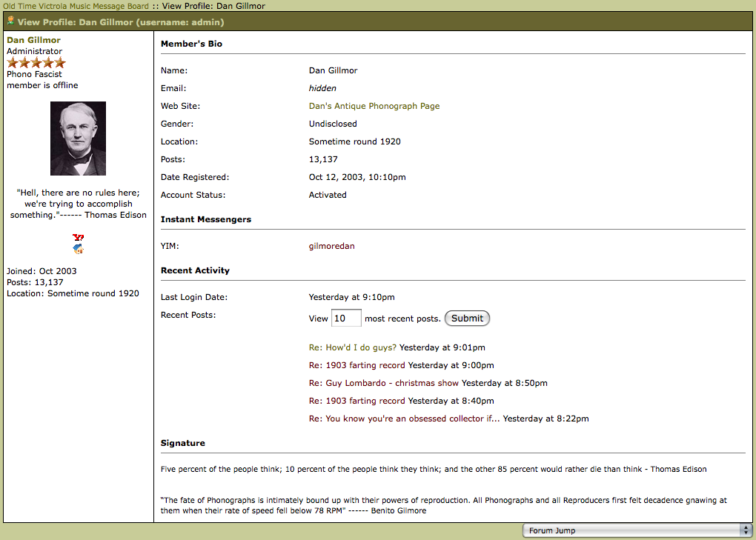This screenshot has width=756, height=540.
Task: Open 'Re: 1903 farting record' 8:40pm post
Action: coord(357,401)
